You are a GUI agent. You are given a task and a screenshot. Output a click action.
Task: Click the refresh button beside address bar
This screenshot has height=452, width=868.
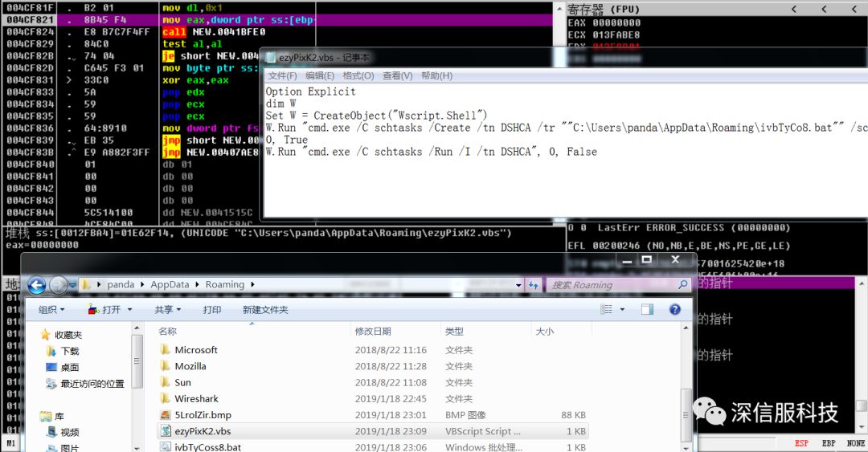(x=533, y=285)
